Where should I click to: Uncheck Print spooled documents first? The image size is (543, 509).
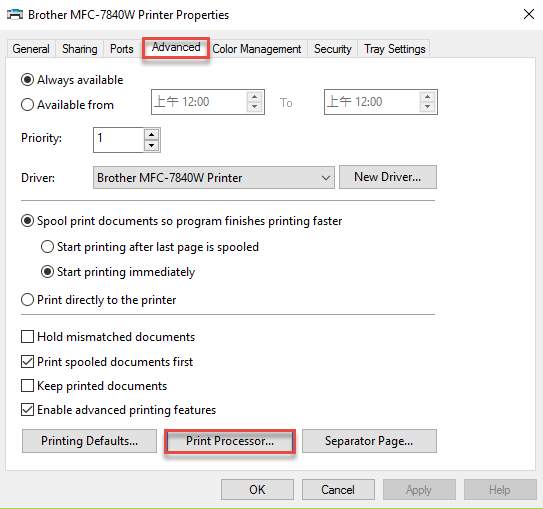[x=27, y=361]
